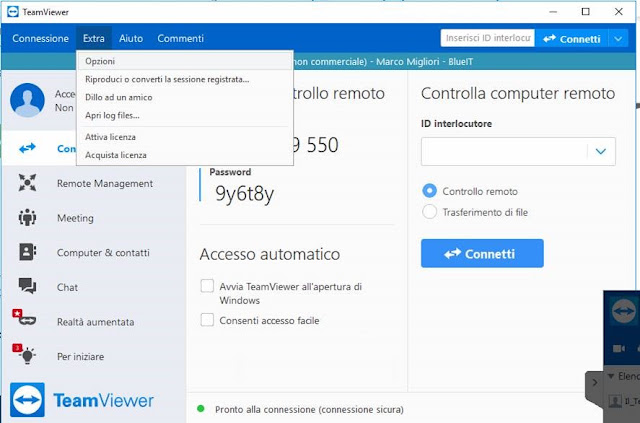640x423 pixels.
Task: Click the user profile avatar icon
Action: (x=27, y=100)
